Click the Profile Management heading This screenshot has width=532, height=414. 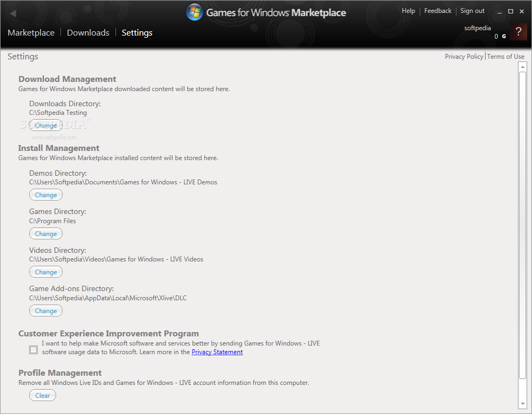60,373
